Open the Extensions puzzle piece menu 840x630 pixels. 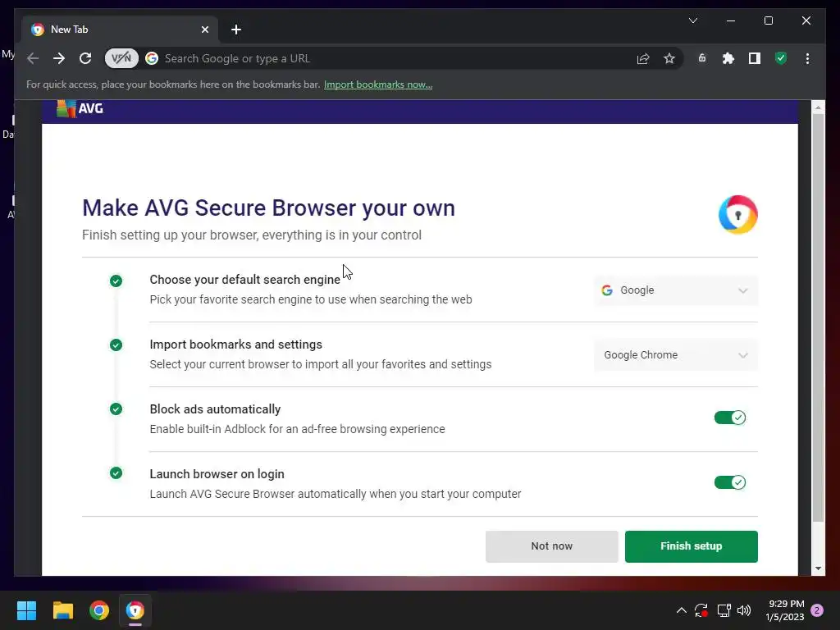click(x=728, y=58)
